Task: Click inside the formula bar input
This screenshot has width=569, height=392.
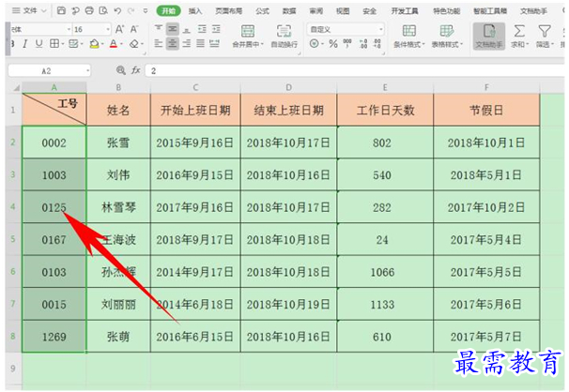Action: pos(355,70)
